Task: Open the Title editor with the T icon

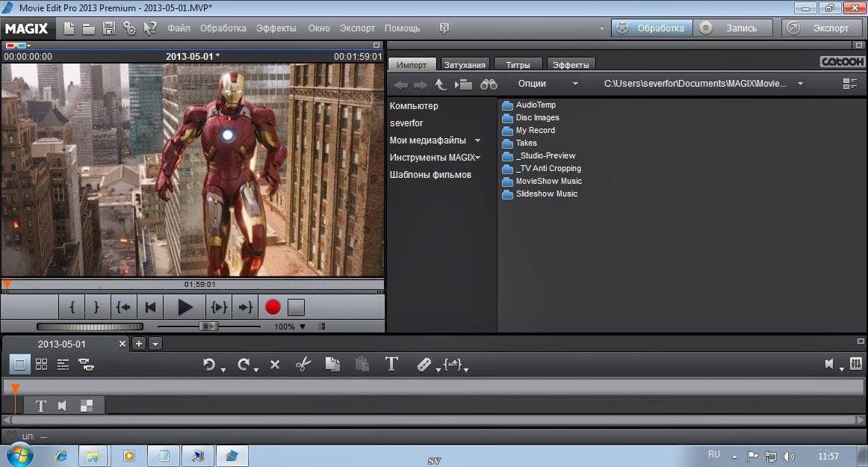Action: 391,364
